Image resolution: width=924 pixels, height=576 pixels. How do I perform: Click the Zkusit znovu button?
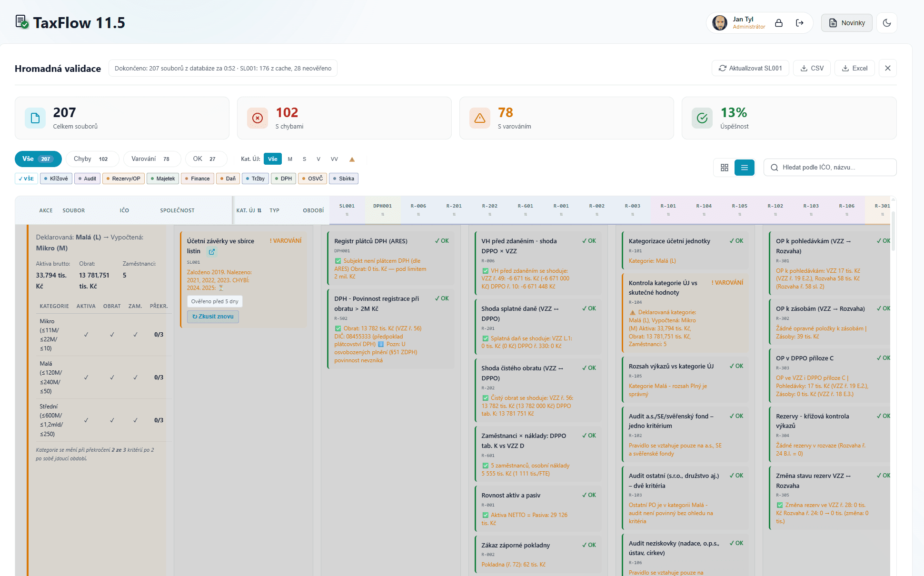click(x=213, y=317)
